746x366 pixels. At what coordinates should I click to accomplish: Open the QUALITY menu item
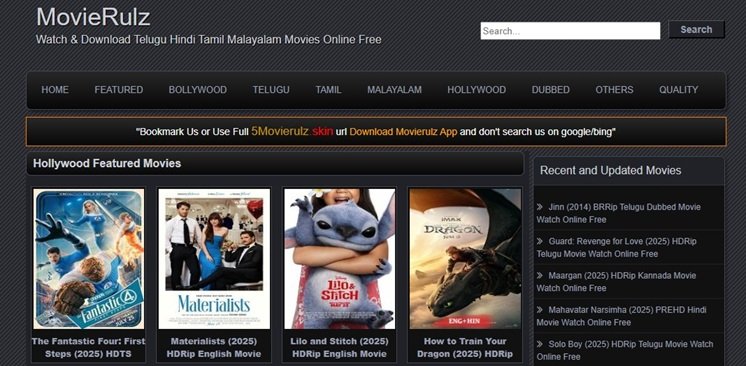pos(678,90)
